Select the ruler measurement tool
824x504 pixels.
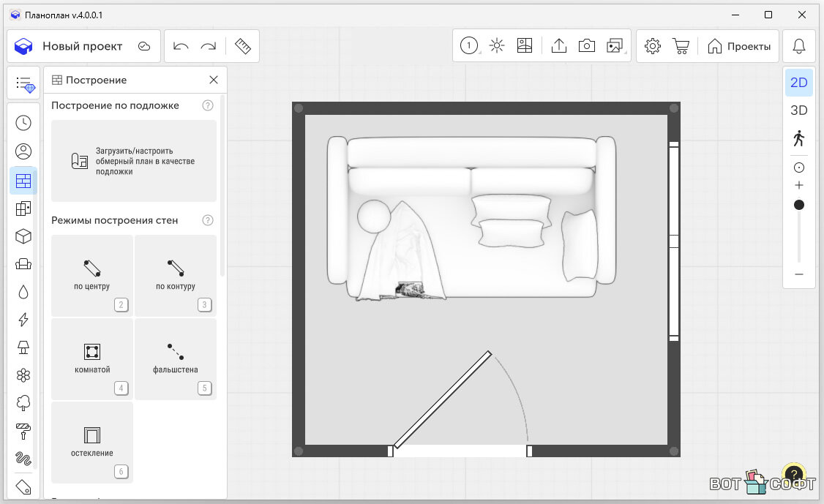(x=243, y=46)
